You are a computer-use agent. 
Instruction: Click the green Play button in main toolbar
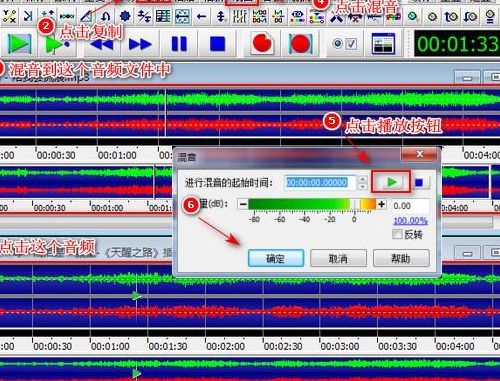click(x=19, y=44)
